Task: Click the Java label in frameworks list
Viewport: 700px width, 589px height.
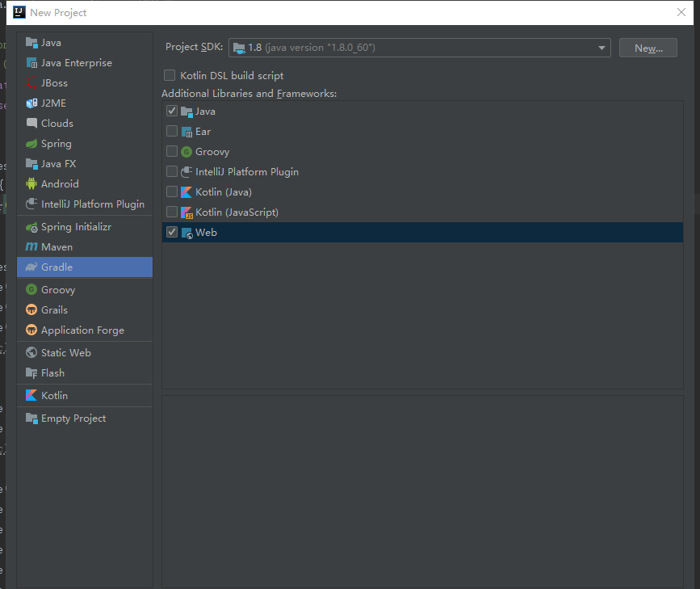Action: click(x=205, y=111)
